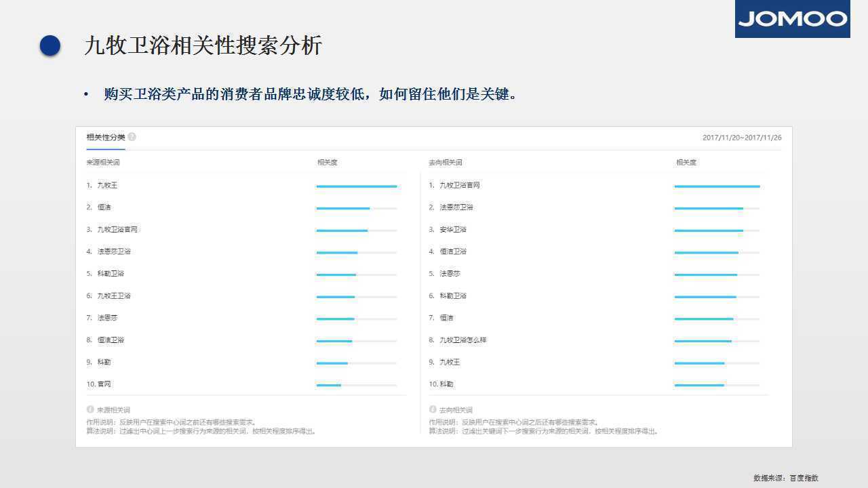Select source keyword 8. 恒洁卫浴
868x488 pixels.
pyautogui.click(x=105, y=340)
